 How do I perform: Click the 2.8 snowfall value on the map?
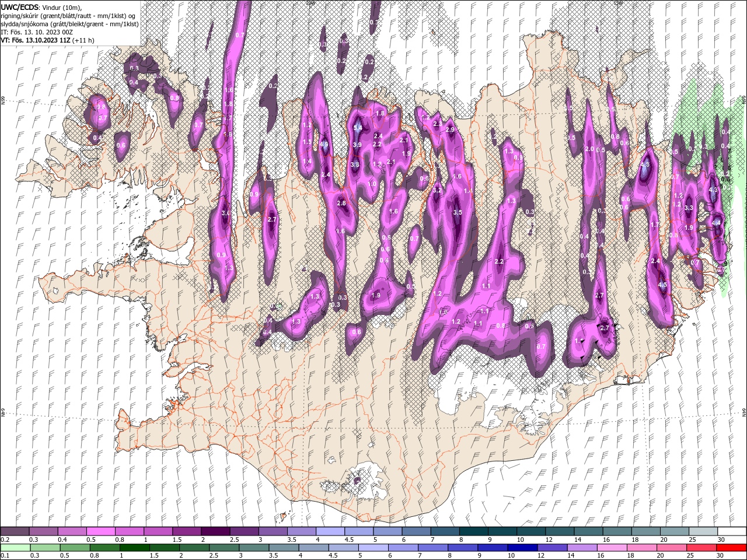pyautogui.click(x=342, y=203)
